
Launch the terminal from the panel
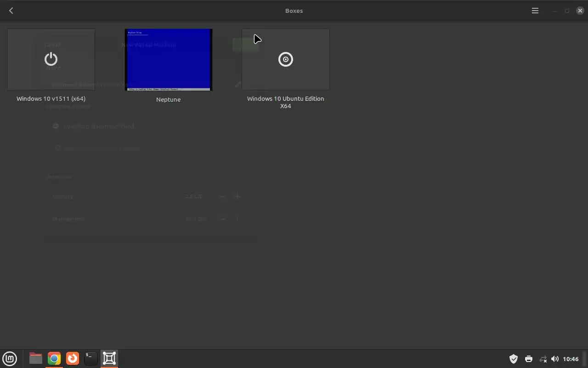(x=91, y=358)
